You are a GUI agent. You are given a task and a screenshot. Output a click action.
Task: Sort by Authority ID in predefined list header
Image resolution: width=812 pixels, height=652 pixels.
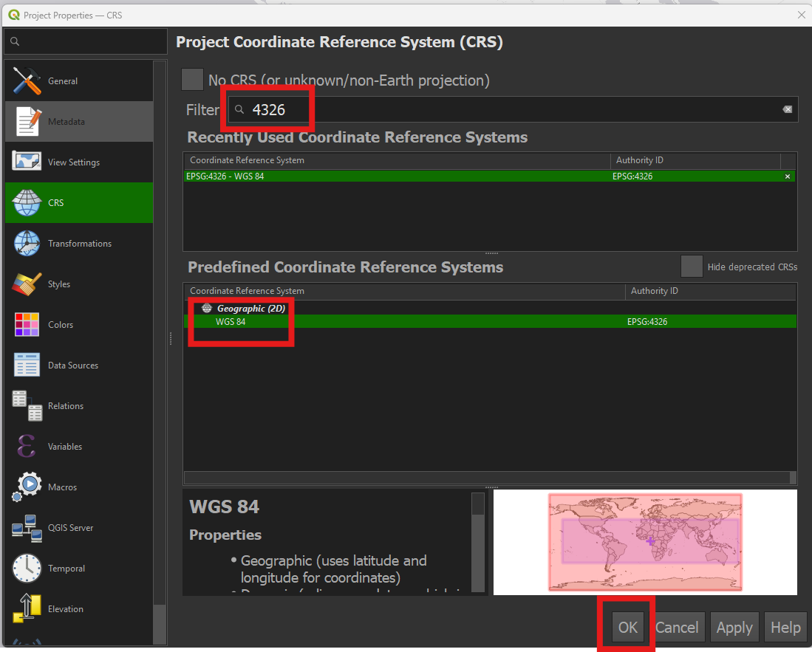coord(710,292)
